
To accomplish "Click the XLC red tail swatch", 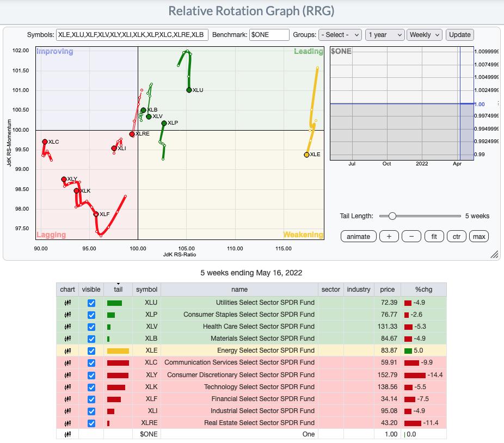I will click(x=118, y=363).
